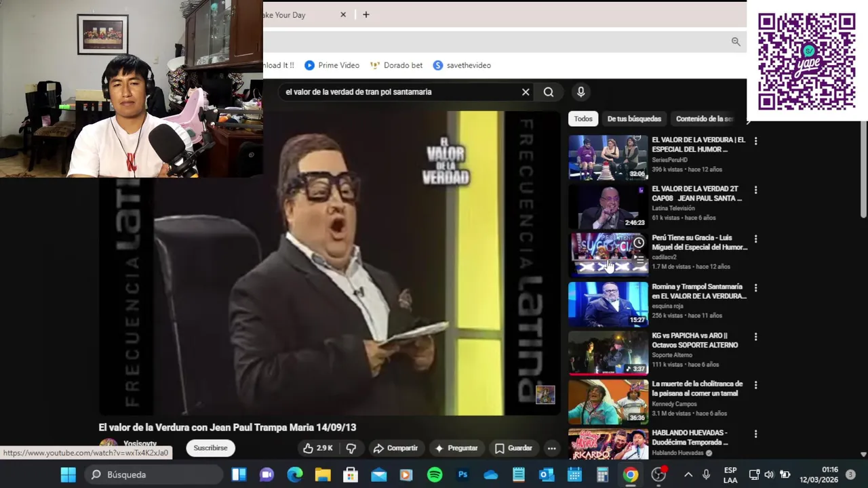
Task: Open savethevideo bookmark
Action: click(x=462, y=65)
